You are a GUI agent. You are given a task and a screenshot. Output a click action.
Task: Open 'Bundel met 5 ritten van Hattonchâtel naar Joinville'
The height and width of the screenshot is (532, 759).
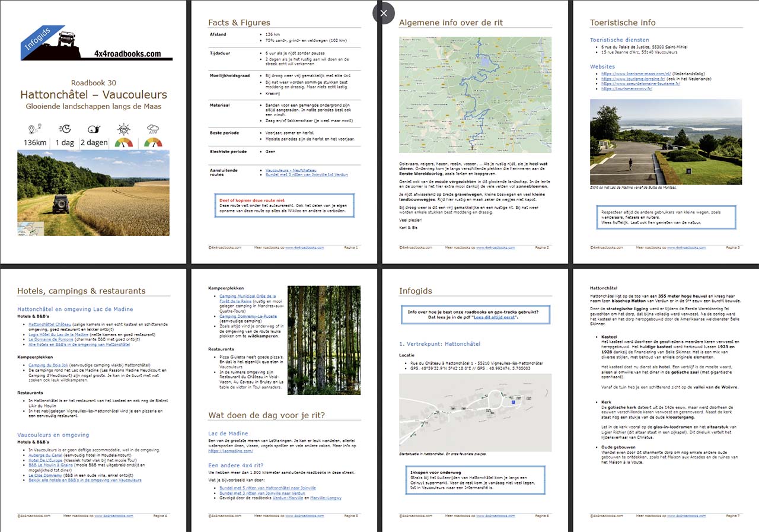(267, 488)
